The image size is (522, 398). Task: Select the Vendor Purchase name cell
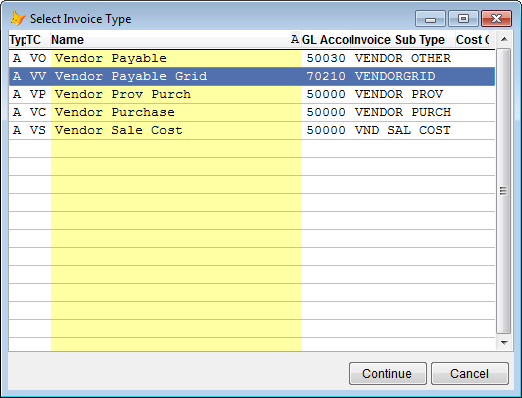pos(176,112)
